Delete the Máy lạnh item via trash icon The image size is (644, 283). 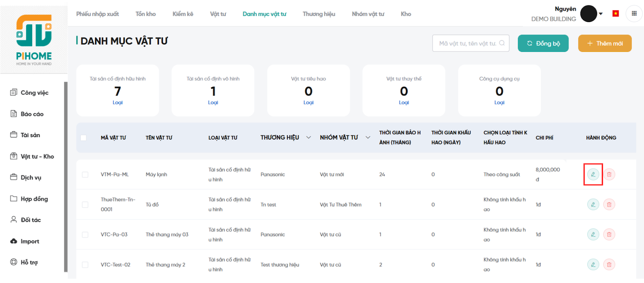[609, 174]
